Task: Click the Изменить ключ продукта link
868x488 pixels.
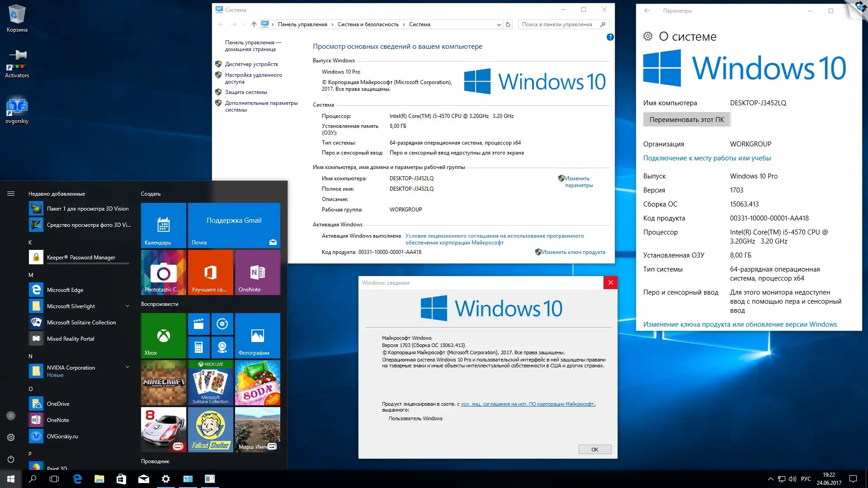Action: tap(573, 252)
